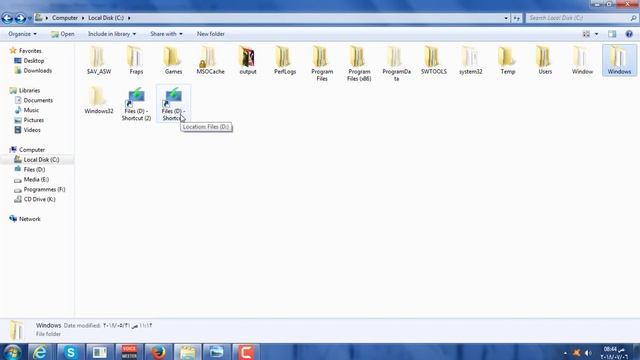The height and width of the screenshot is (360, 640).
Task: Create a New folder
Action: coord(211,34)
